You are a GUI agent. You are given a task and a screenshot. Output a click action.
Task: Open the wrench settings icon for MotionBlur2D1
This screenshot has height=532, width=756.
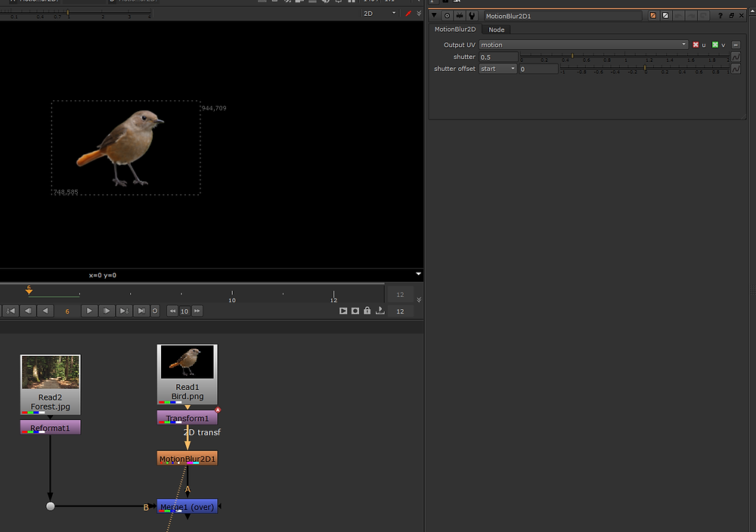coord(472,15)
